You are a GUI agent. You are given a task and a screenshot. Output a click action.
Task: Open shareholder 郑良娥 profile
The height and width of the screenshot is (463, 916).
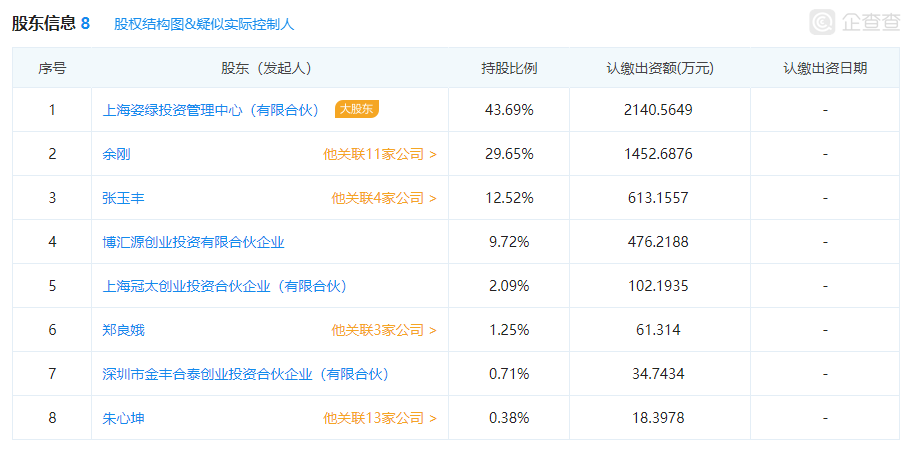(x=123, y=330)
